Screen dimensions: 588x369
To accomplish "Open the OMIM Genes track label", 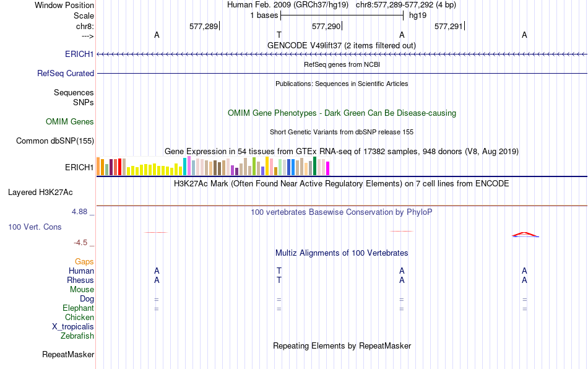I will click(69, 121).
